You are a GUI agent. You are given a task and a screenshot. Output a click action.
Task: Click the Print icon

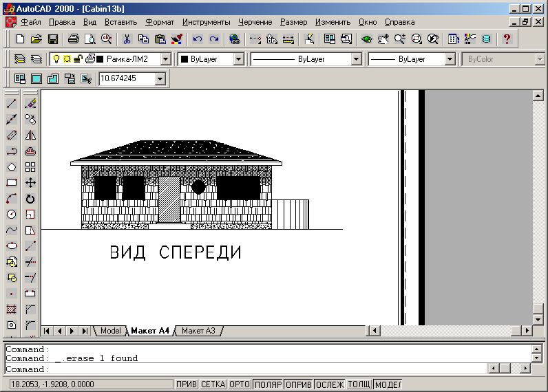point(74,39)
